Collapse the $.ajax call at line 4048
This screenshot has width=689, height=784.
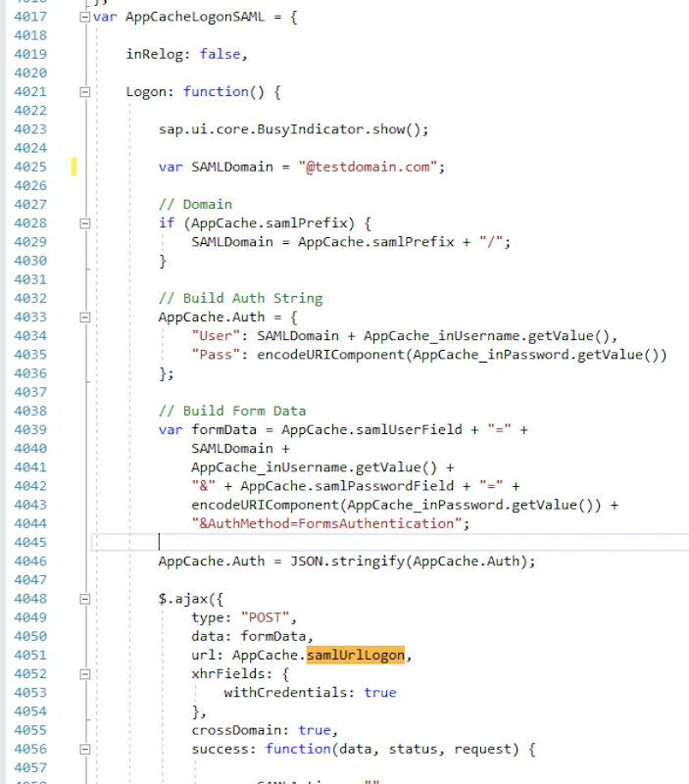click(x=85, y=599)
